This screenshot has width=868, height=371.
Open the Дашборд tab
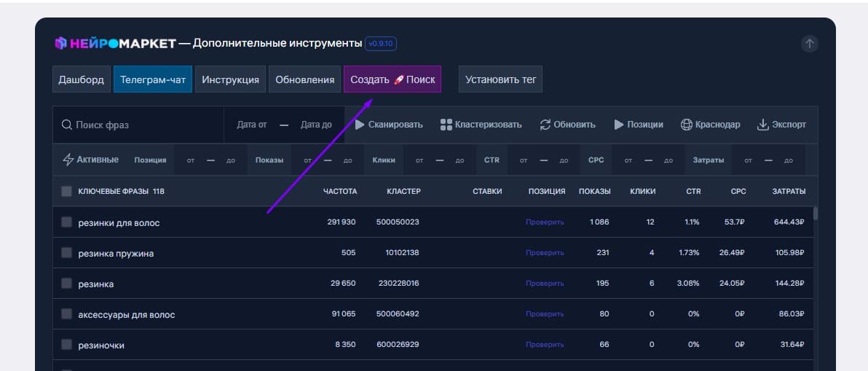(x=82, y=79)
